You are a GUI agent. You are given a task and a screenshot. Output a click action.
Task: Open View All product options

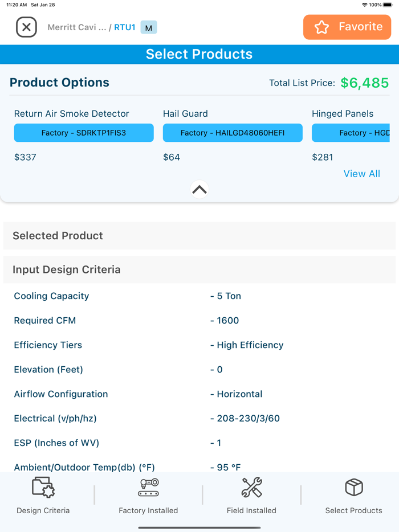361,174
